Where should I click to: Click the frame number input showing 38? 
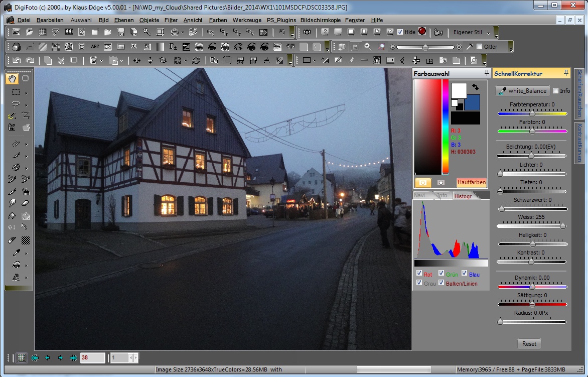click(x=92, y=358)
